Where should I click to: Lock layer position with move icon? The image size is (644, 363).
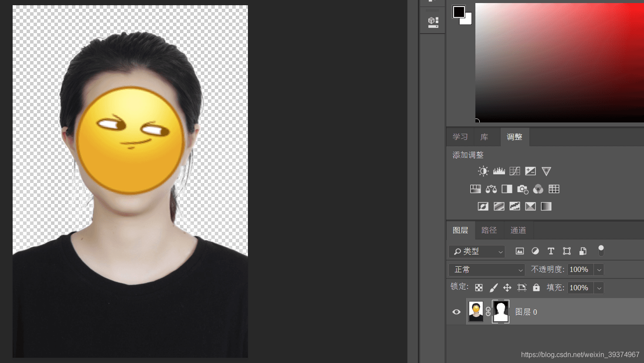tap(507, 288)
